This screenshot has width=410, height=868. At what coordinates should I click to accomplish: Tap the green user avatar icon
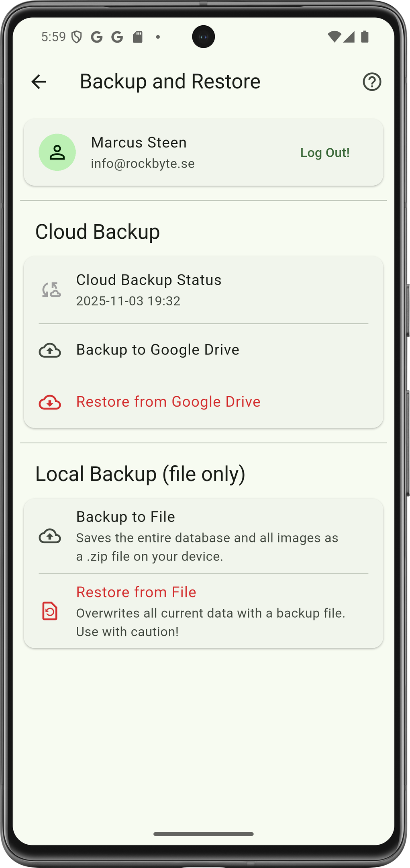click(57, 152)
